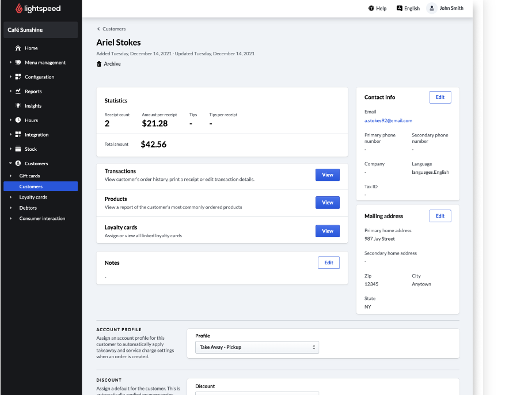The height and width of the screenshot is (395, 532).
Task: Click the Help question mark icon
Action: 371,9
